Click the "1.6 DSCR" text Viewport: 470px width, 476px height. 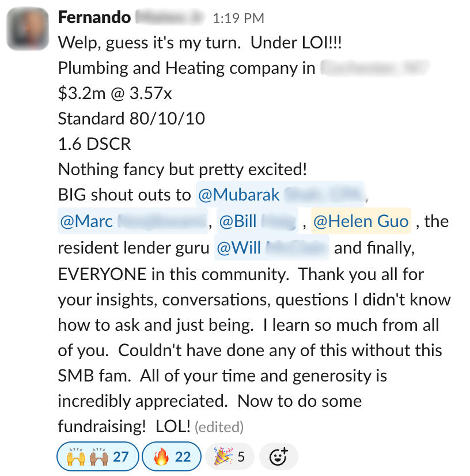tap(94, 144)
